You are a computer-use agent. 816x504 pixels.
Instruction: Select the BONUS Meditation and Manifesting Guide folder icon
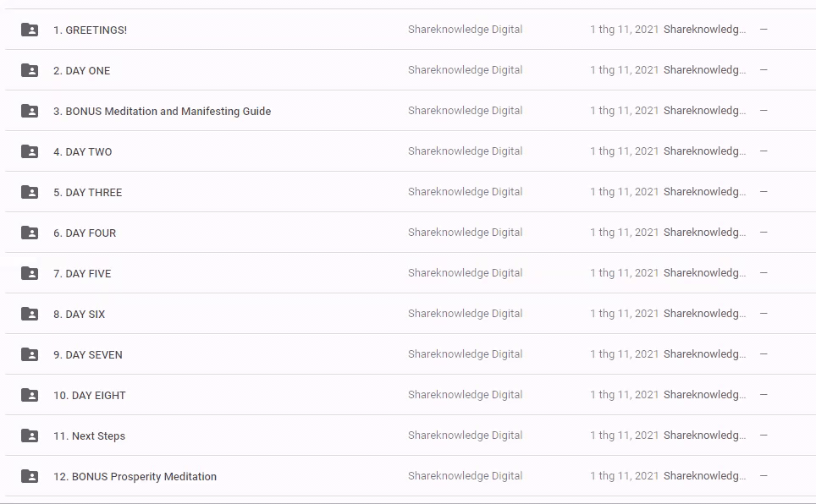pos(30,111)
